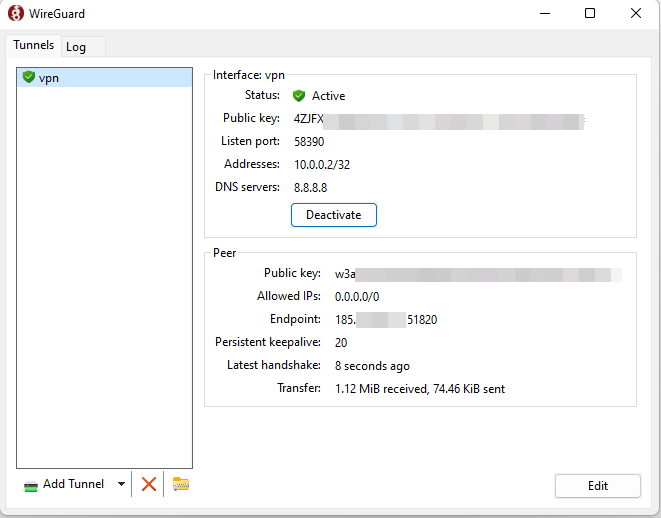Click the transfer statistics text

click(x=419, y=389)
